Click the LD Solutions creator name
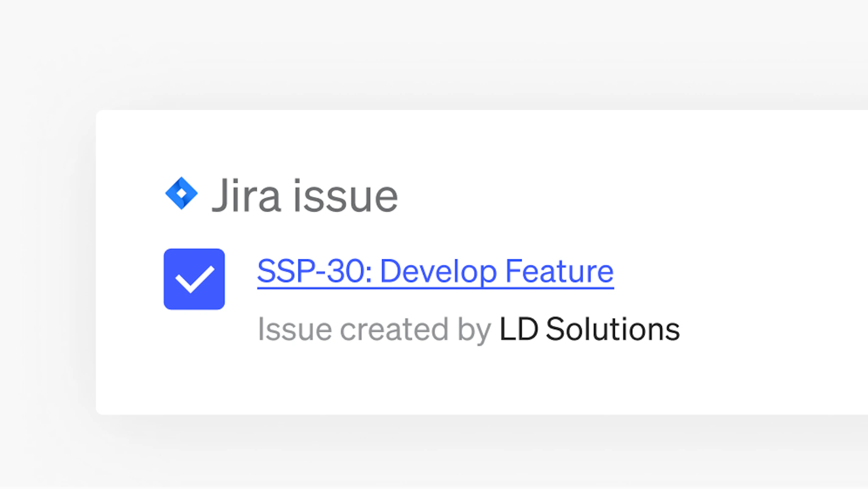Image resolution: width=868 pixels, height=489 pixels. 590,329
